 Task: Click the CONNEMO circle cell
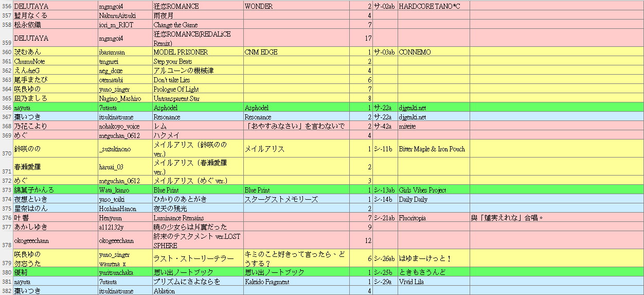tap(433, 52)
